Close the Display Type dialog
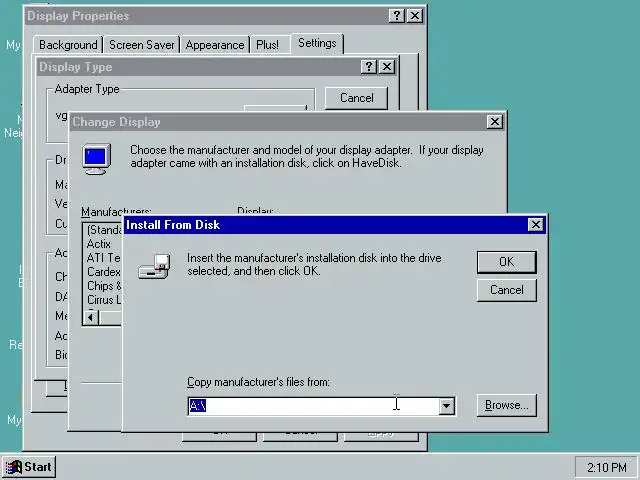This screenshot has width=640, height=480. pos(387,67)
